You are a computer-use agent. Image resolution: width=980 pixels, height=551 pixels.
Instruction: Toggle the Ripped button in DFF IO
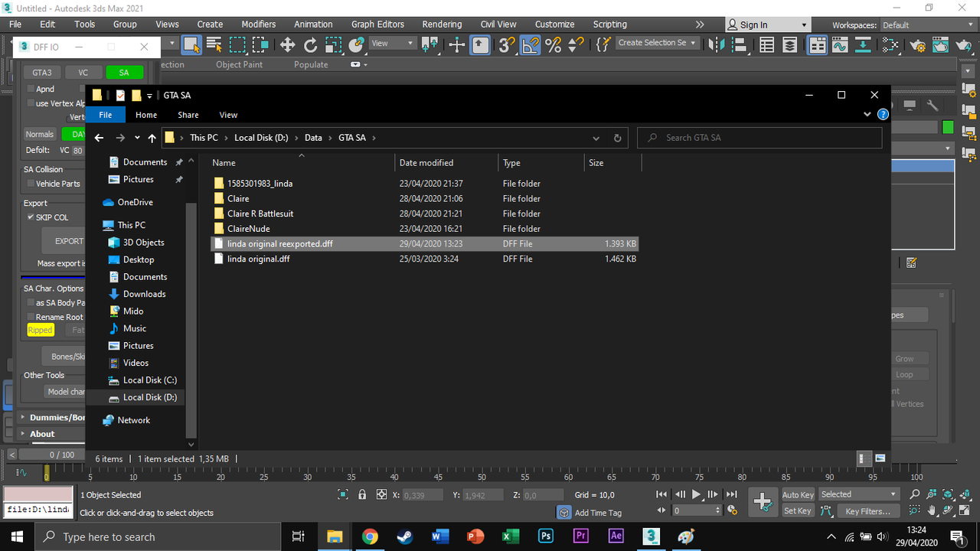(x=40, y=331)
